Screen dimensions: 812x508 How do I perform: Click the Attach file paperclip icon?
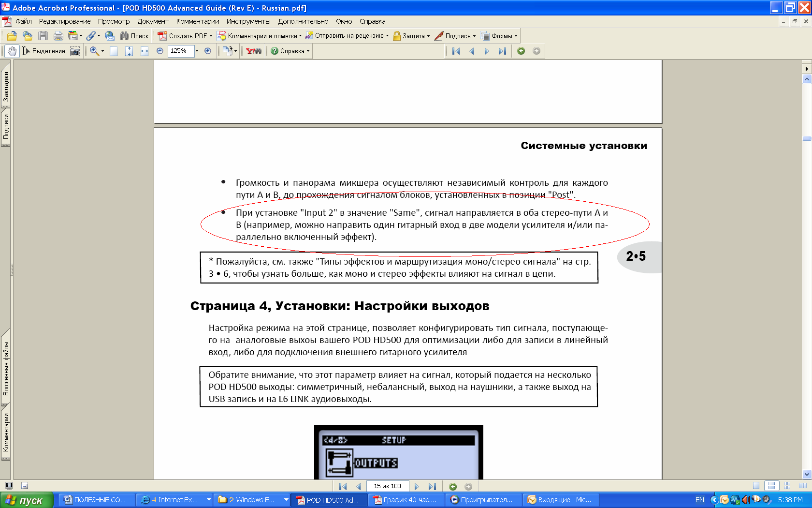pos(90,36)
